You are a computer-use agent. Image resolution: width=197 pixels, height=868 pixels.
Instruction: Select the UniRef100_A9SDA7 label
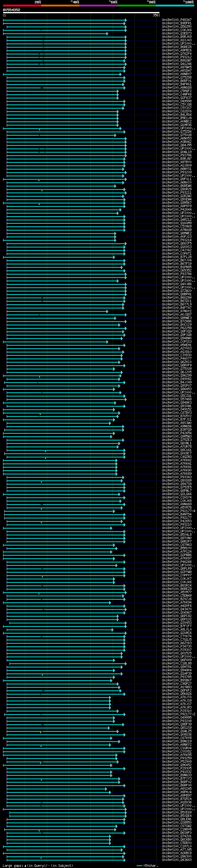coord(177,71)
